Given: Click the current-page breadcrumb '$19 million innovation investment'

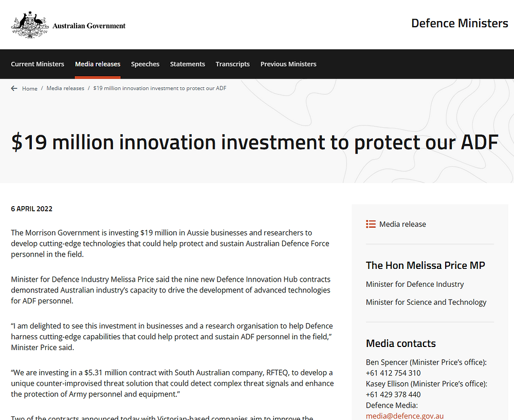Looking at the screenshot, I should tap(160, 88).
